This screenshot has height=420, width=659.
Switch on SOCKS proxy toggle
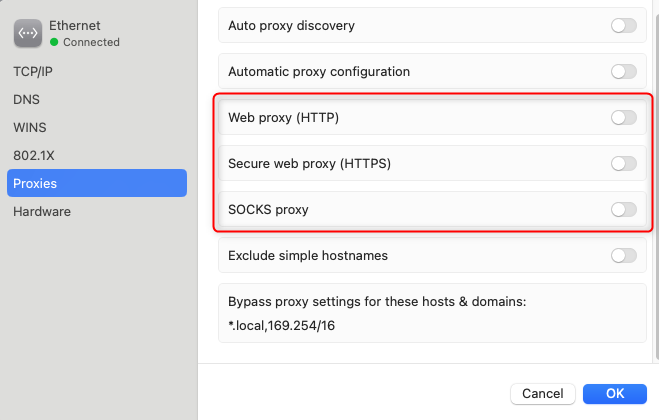coord(624,209)
